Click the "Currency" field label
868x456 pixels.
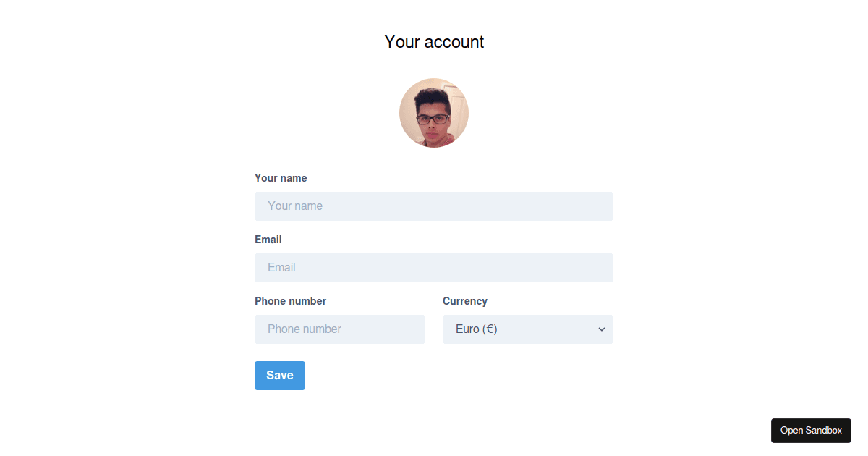pos(465,301)
